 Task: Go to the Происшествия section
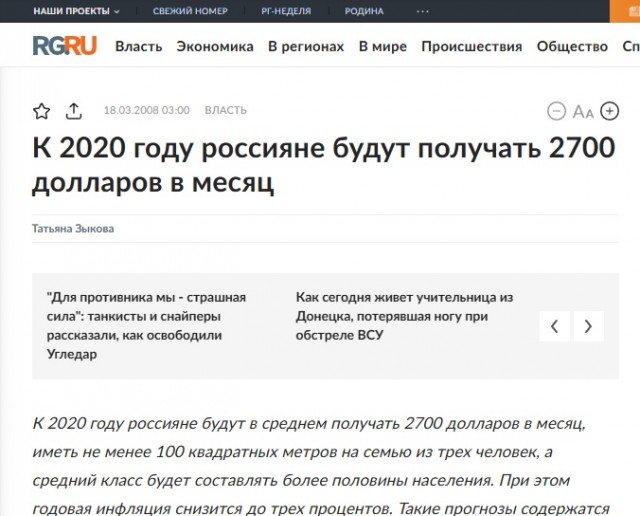[472, 47]
